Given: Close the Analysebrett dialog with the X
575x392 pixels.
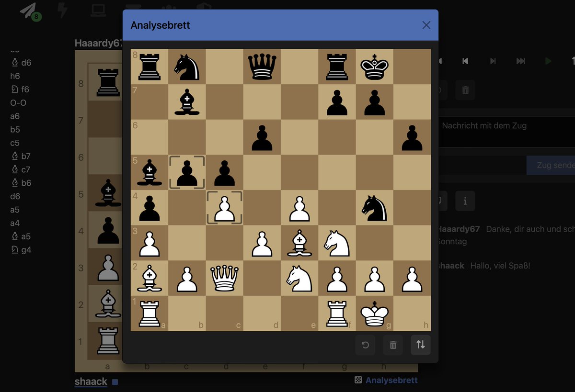Looking at the screenshot, I should coord(426,25).
